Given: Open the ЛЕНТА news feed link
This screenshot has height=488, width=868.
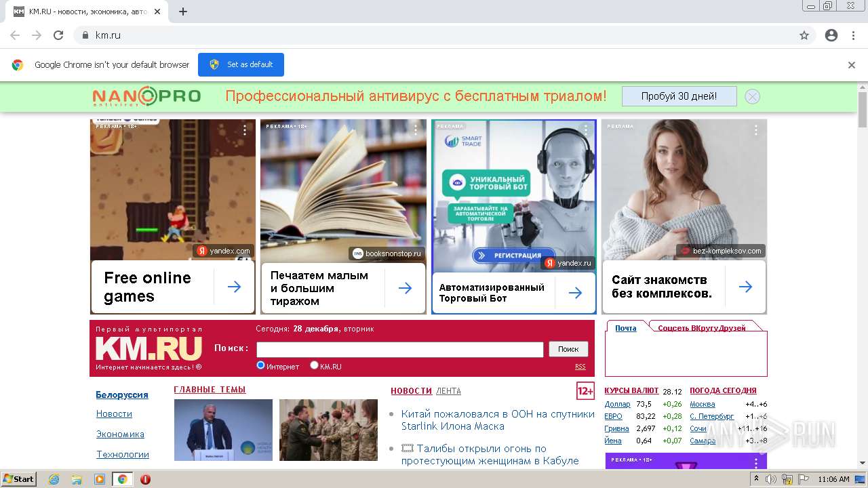Looking at the screenshot, I should 448,391.
